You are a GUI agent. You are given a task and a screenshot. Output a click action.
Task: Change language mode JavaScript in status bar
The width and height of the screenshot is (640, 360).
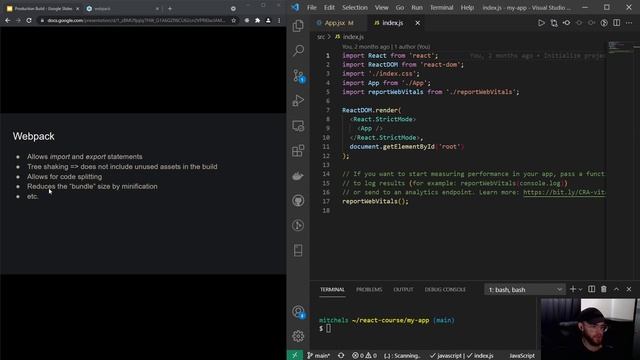pyautogui.click(x=522, y=356)
